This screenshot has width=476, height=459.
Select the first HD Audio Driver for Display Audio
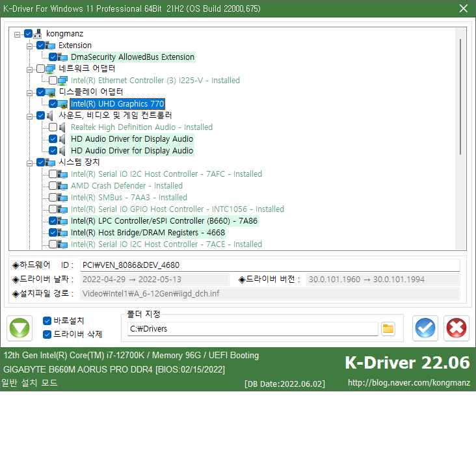point(132,139)
